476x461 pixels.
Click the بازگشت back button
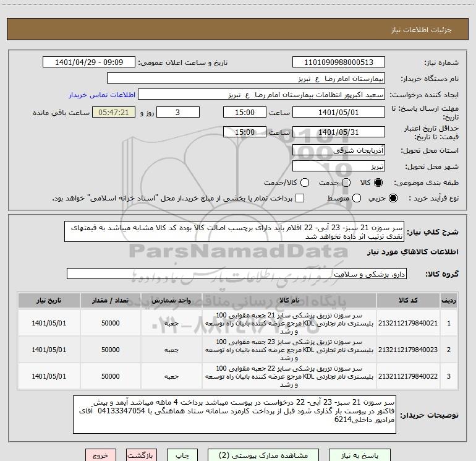coord(142,455)
